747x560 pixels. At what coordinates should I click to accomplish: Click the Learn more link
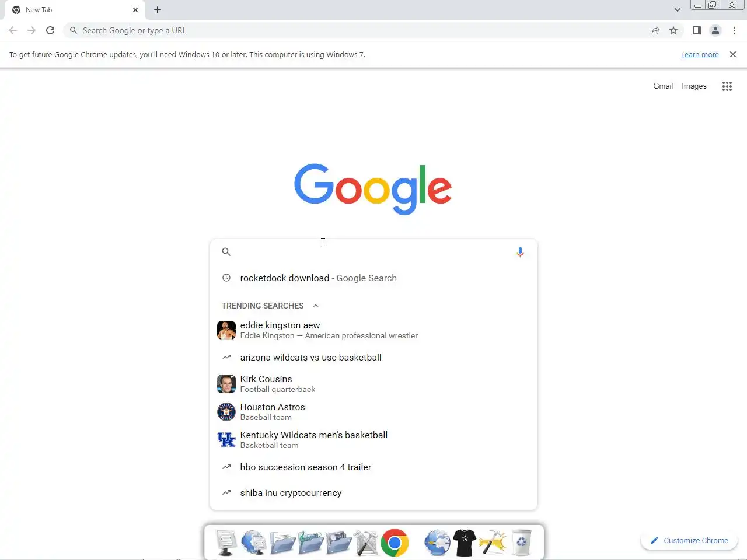[700, 54]
